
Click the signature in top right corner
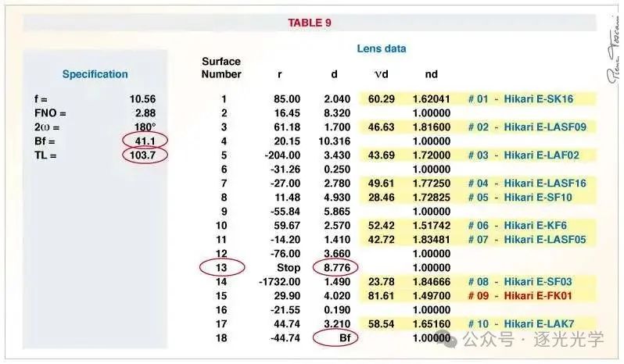(x=614, y=50)
